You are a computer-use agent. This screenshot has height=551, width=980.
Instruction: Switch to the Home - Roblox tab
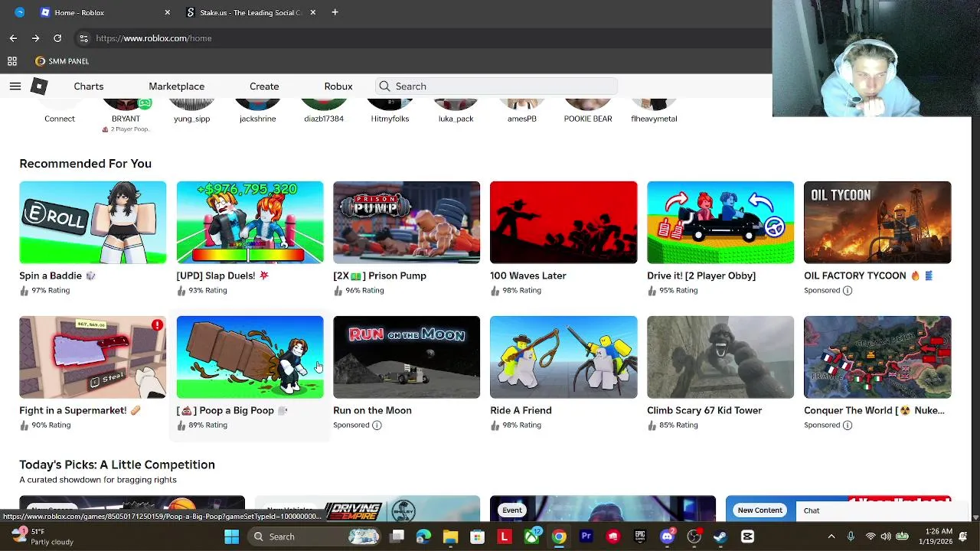[x=105, y=12]
